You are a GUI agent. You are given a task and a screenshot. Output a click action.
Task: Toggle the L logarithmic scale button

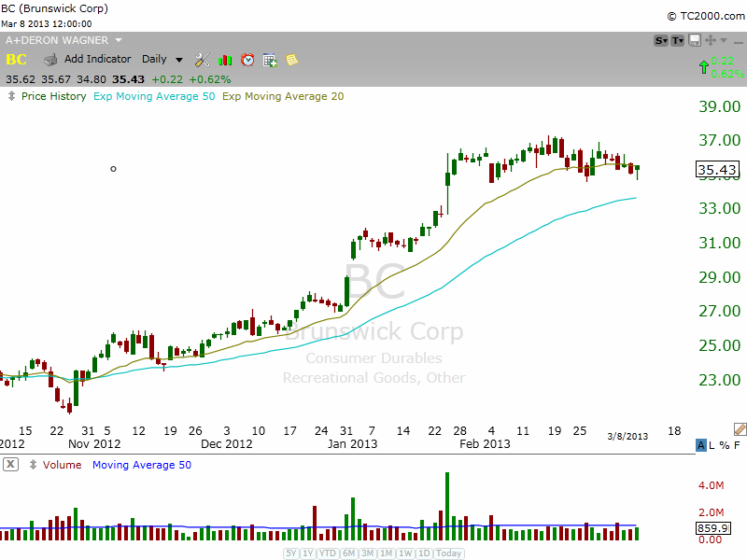click(x=712, y=445)
